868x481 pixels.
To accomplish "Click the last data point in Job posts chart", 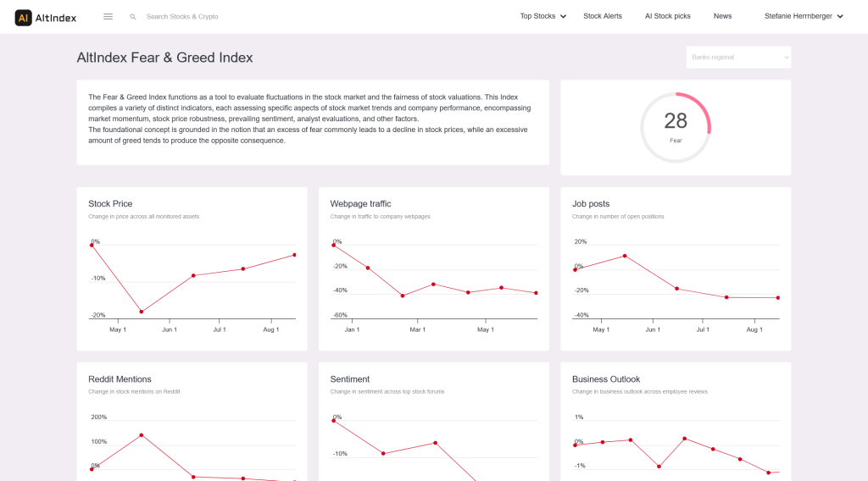I will click(x=778, y=298).
